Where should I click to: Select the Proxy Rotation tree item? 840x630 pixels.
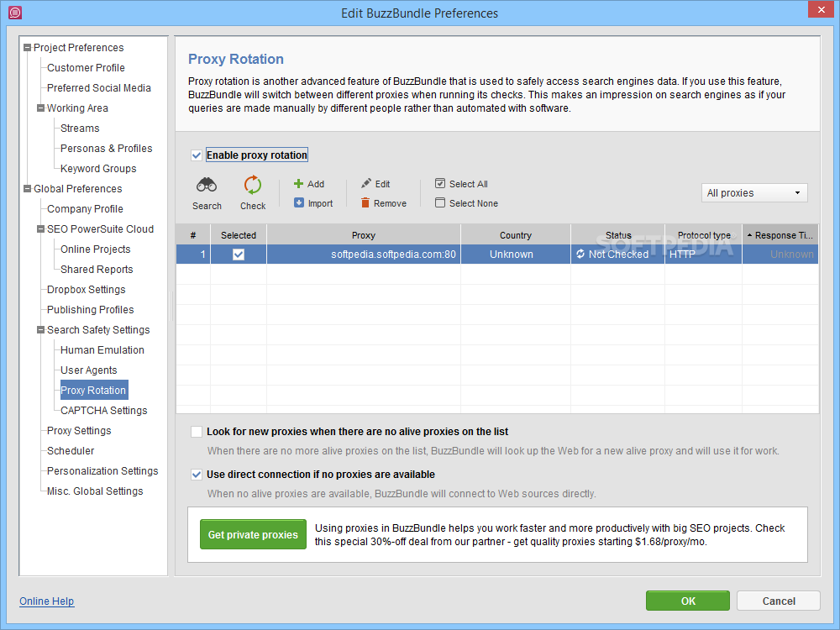tap(93, 391)
